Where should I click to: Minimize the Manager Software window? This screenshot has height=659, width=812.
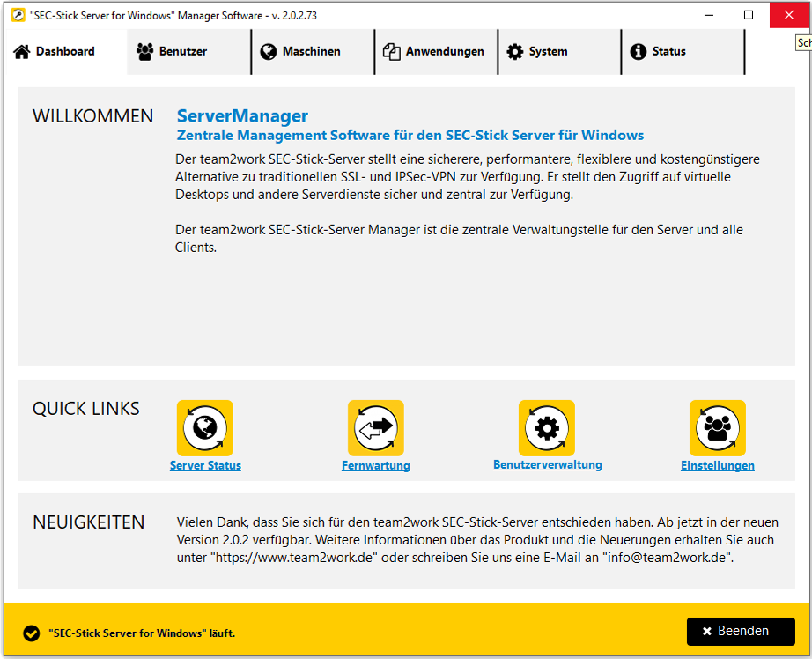708,15
